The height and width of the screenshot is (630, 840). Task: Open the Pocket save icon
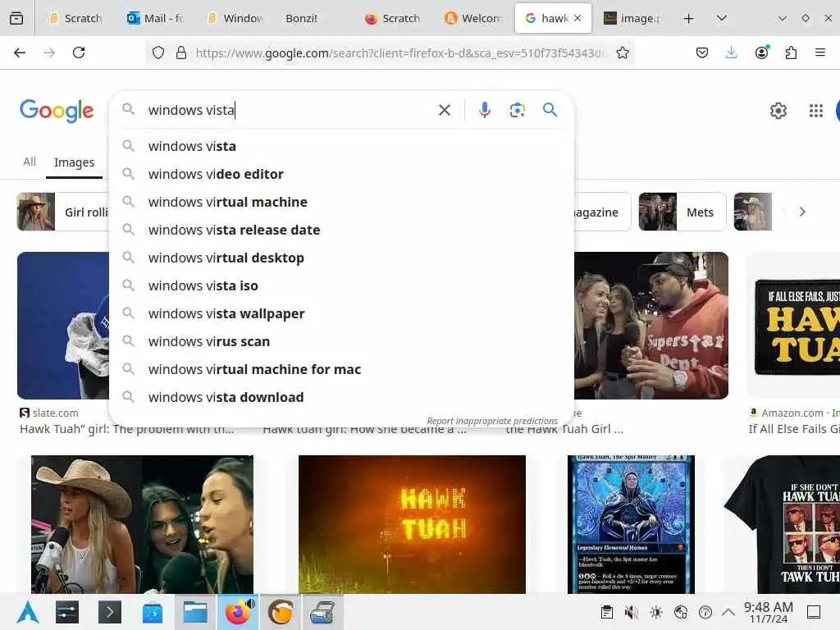pos(702,52)
